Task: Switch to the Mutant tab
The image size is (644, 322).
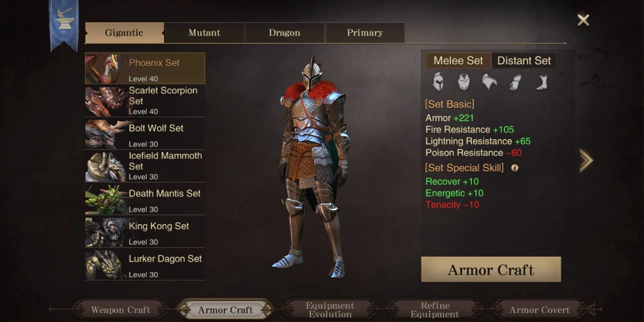Action: click(x=204, y=33)
